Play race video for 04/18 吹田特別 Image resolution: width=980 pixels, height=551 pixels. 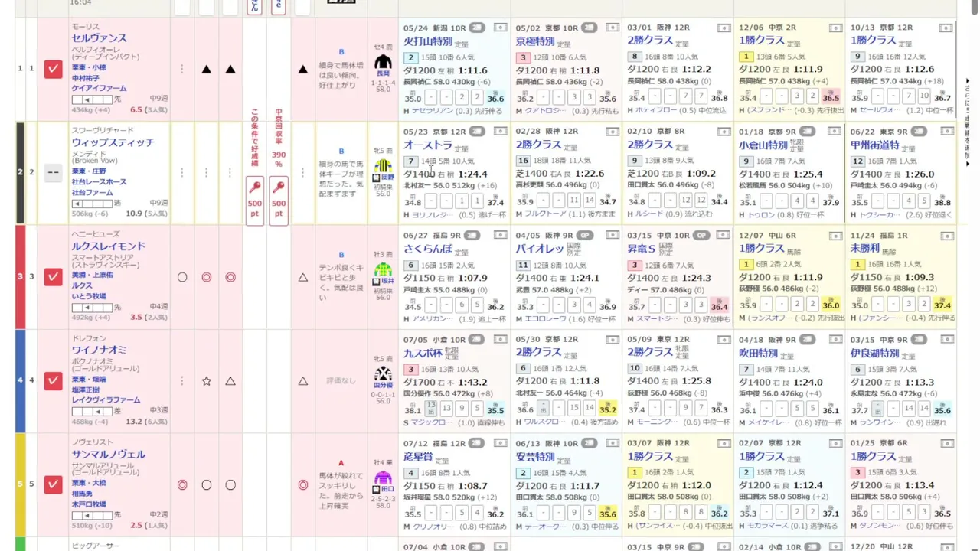pyautogui.click(x=835, y=339)
